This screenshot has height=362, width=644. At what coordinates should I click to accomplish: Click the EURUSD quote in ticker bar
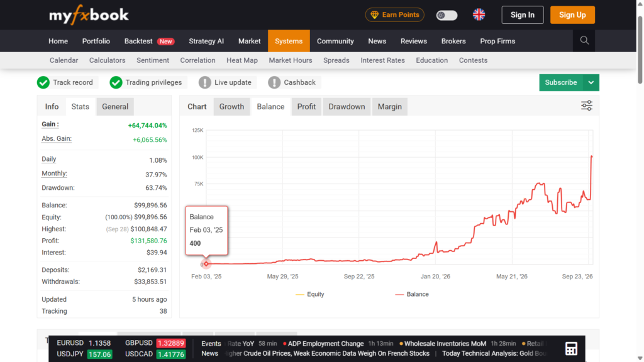point(84,343)
